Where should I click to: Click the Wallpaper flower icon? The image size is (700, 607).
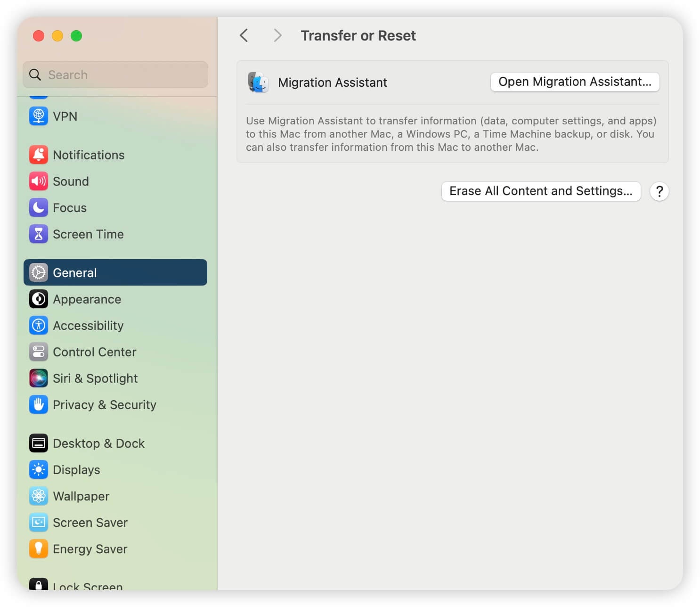39,496
